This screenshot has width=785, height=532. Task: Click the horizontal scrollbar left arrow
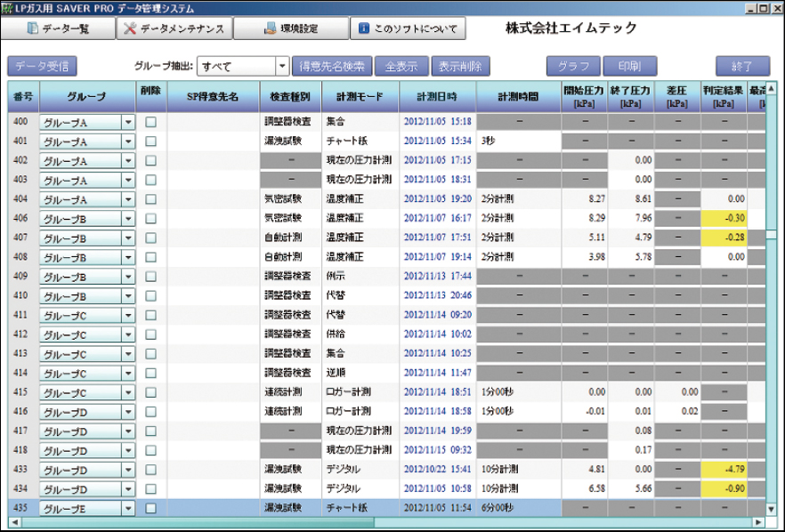(x=14, y=522)
